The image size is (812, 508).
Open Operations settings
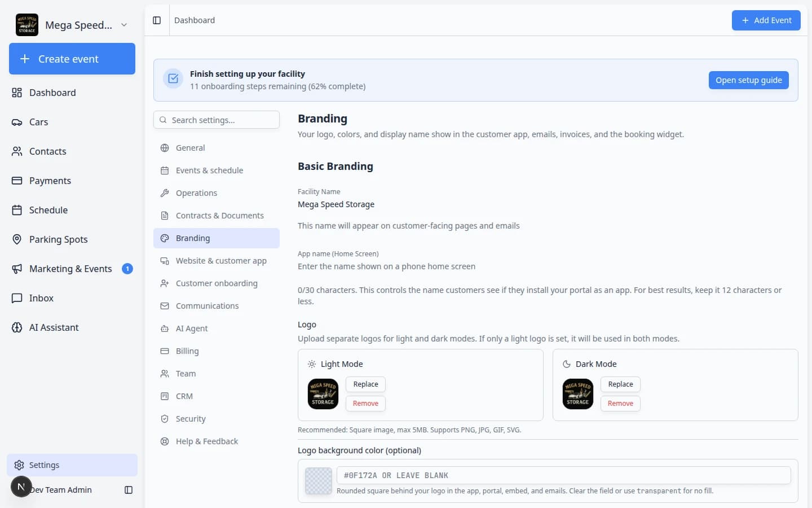pyautogui.click(x=217, y=193)
